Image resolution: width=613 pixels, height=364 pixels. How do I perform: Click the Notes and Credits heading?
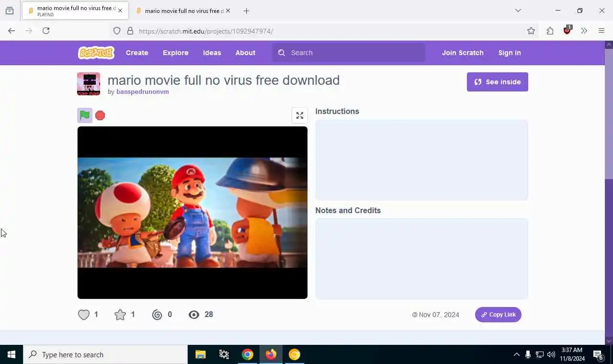(x=348, y=210)
